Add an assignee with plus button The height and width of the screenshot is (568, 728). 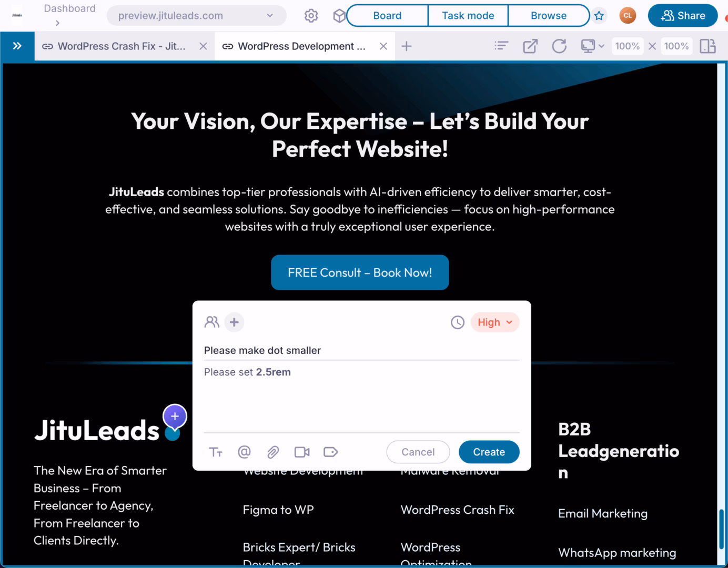pyautogui.click(x=234, y=322)
